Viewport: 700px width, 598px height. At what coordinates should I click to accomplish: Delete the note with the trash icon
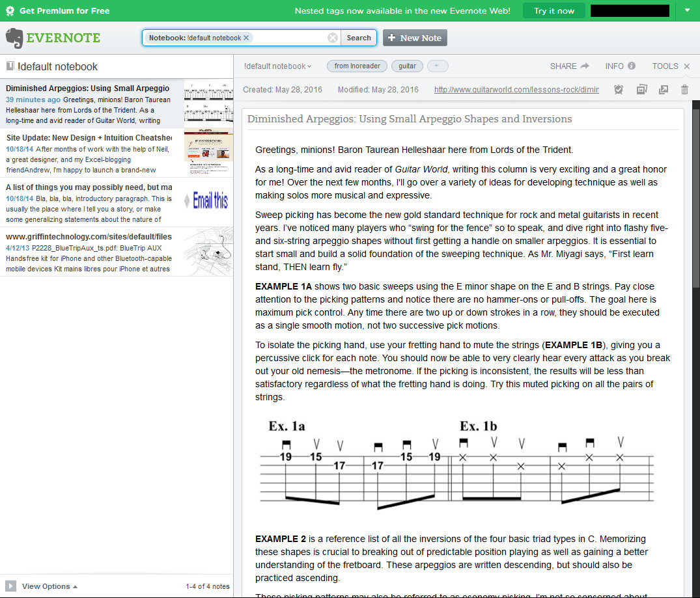point(684,90)
